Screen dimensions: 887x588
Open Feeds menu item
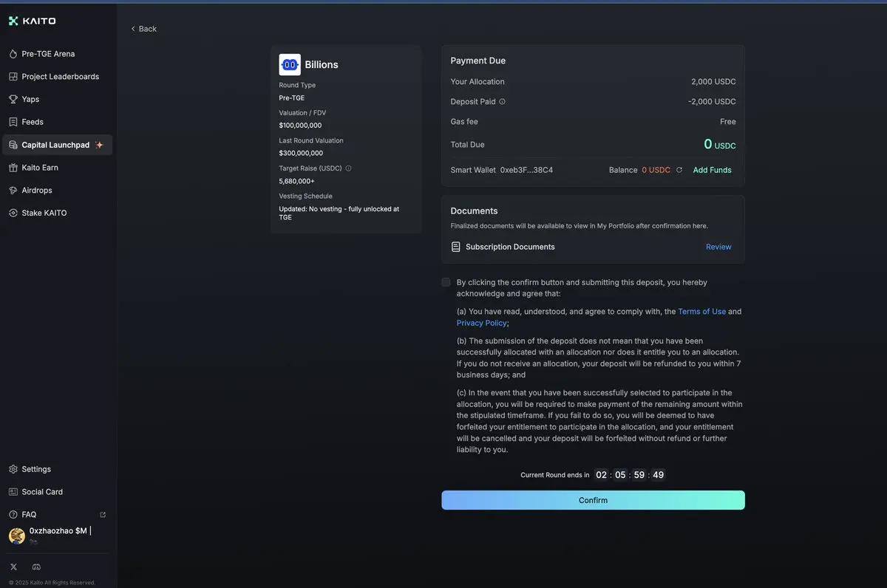58,122
